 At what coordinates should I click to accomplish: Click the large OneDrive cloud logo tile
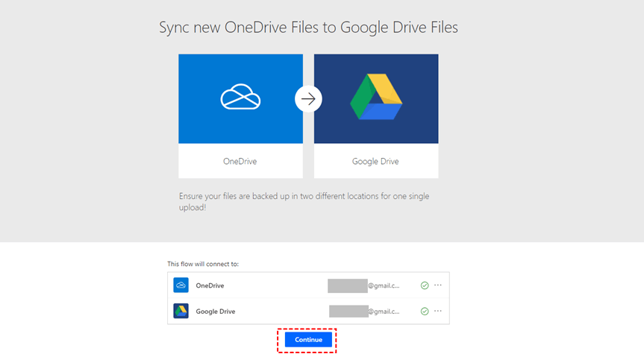(241, 99)
